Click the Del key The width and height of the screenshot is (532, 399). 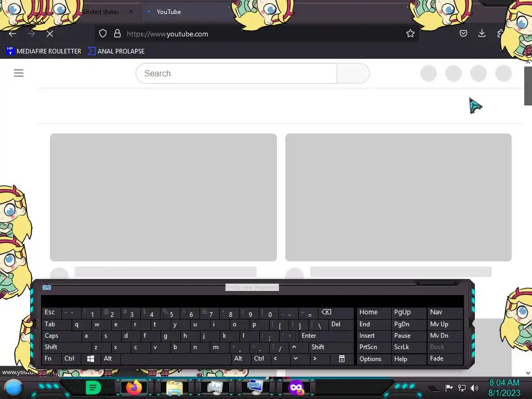(x=341, y=324)
